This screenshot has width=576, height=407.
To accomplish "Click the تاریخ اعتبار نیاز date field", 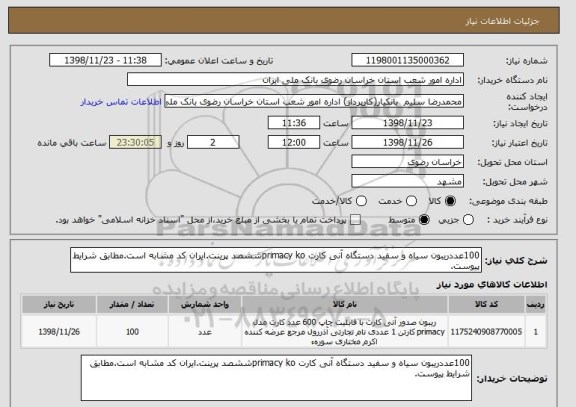I will (407, 142).
